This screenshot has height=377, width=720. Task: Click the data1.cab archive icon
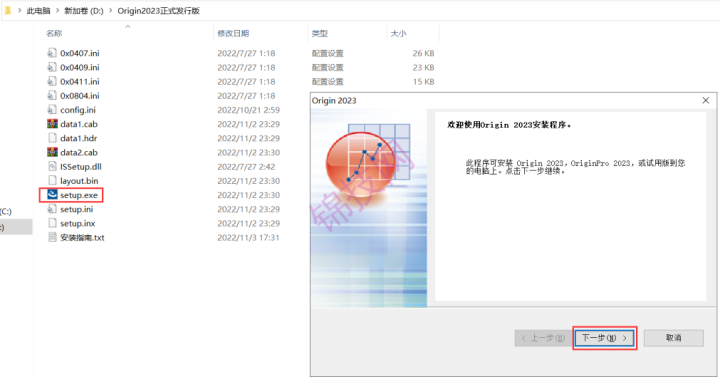point(52,124)
